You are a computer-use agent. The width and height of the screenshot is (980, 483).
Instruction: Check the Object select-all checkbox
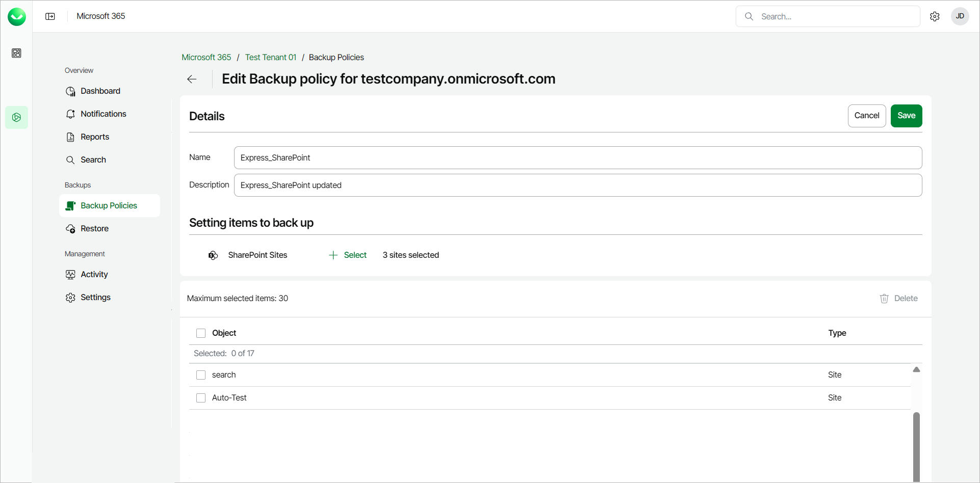201,333
